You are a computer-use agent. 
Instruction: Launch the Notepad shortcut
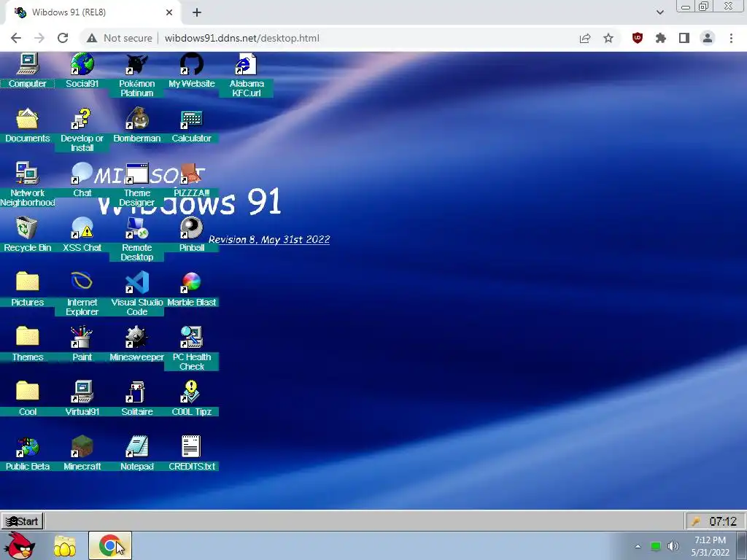136,454
